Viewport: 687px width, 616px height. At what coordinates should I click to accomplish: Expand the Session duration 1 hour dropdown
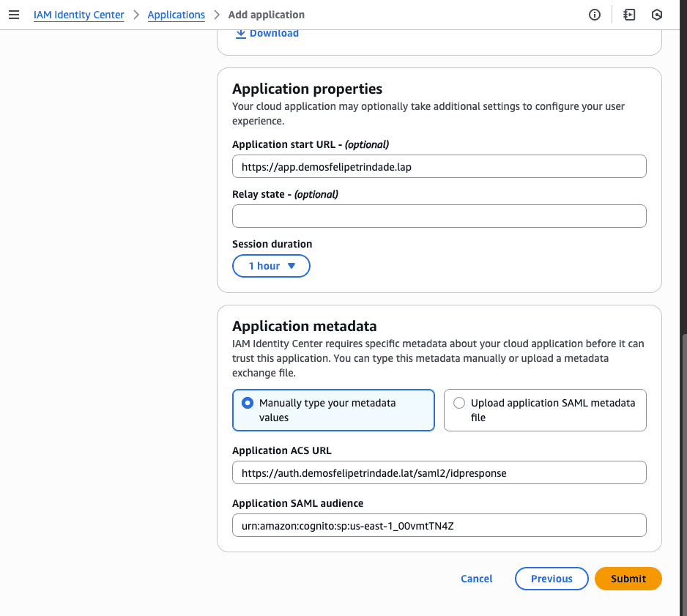point(271,266)
